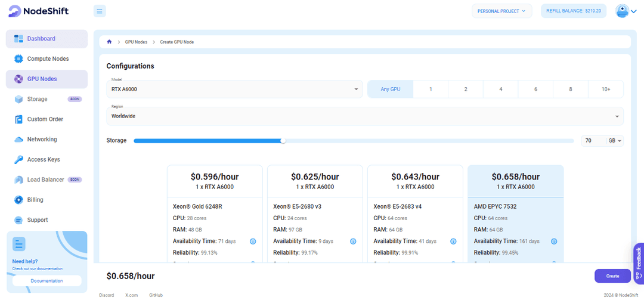Select 6 GPU count option
644x300 pixels.
click(535, 89)
